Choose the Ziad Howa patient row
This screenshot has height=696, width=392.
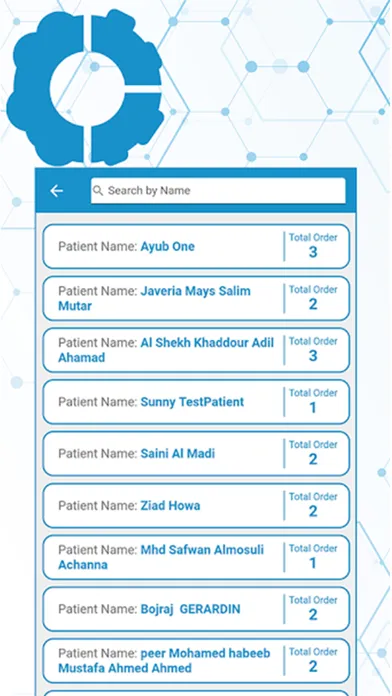coord(196,505)
